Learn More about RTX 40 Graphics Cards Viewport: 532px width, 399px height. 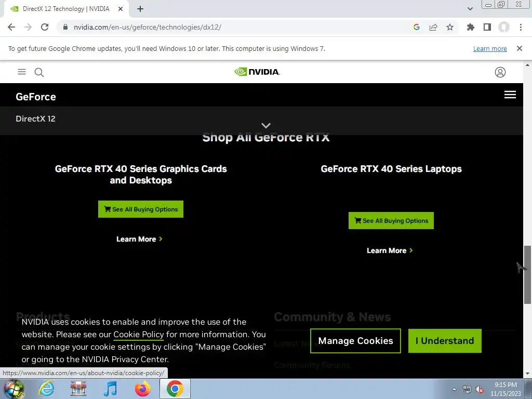click(139, 239)
